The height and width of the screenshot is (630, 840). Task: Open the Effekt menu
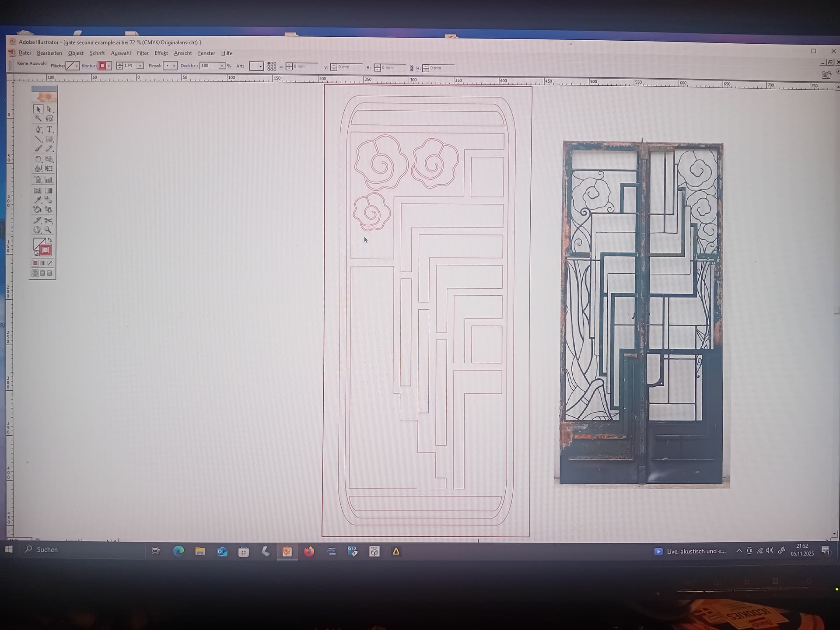[161, 53]
